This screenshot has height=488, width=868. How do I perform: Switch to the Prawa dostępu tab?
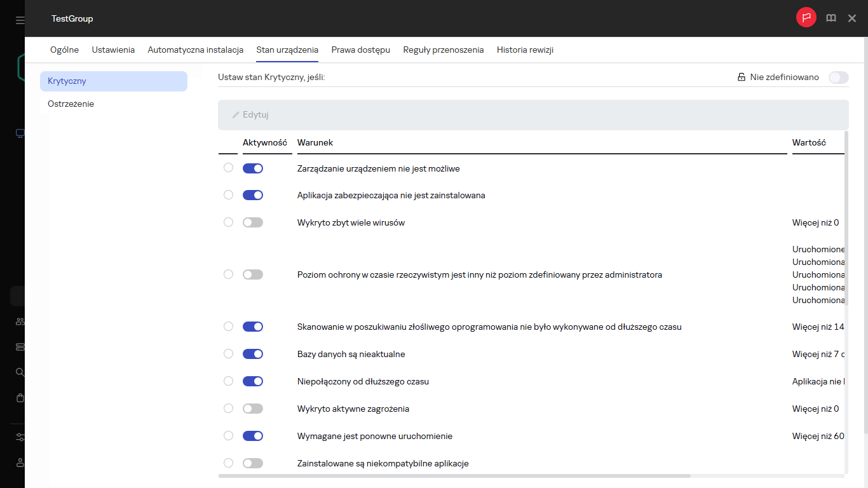pyautogui.click(x=360, y=50)
